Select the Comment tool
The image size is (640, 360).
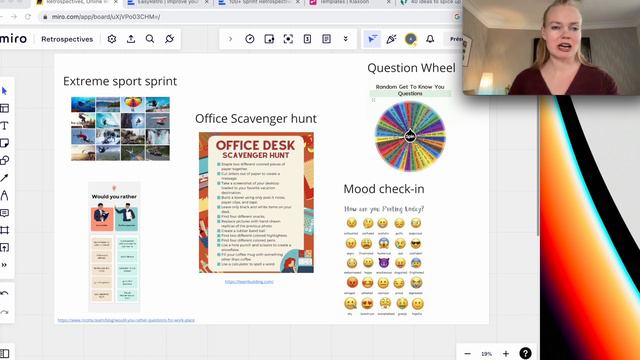4,213
